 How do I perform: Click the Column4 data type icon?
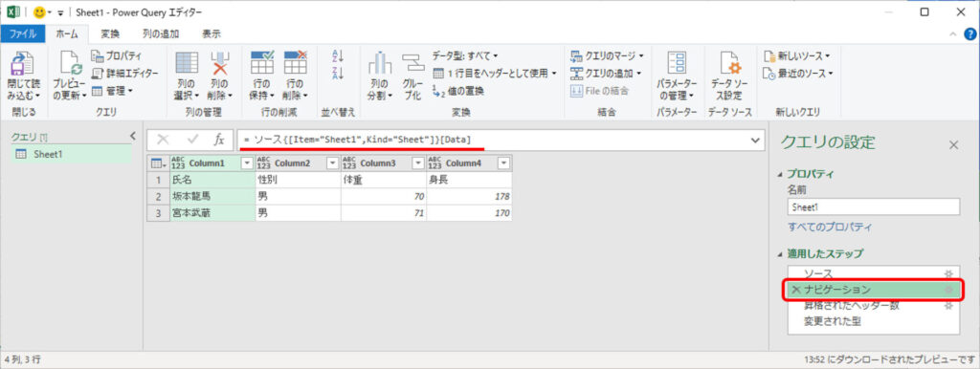(x=435, y=163)
